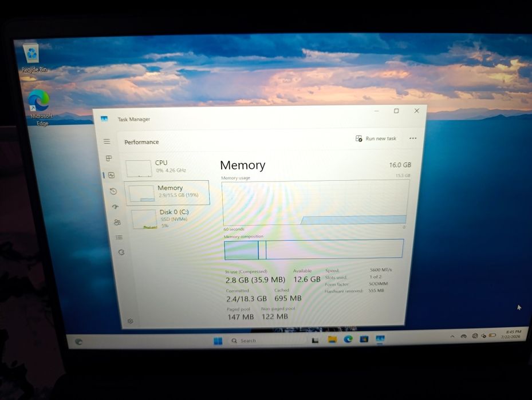Viewport: 532px width, 400px height.
Task: Open Task Manager settings gear
Action: [131, 320]
